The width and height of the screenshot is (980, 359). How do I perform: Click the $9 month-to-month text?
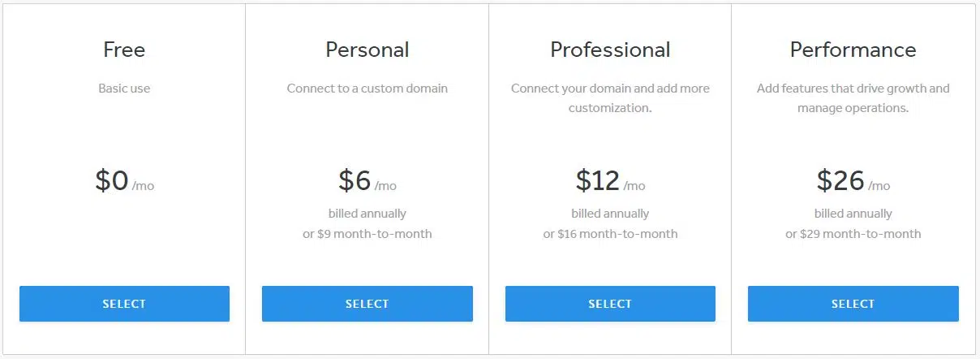click(367, 234)
